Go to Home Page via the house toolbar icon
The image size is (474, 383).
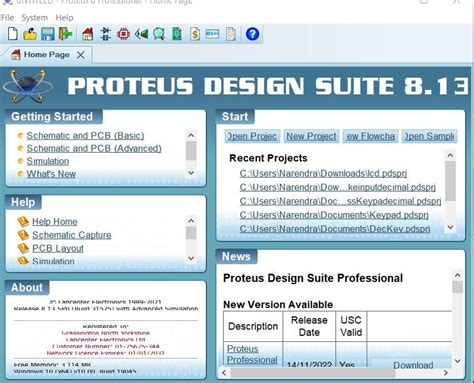(88, 34)
